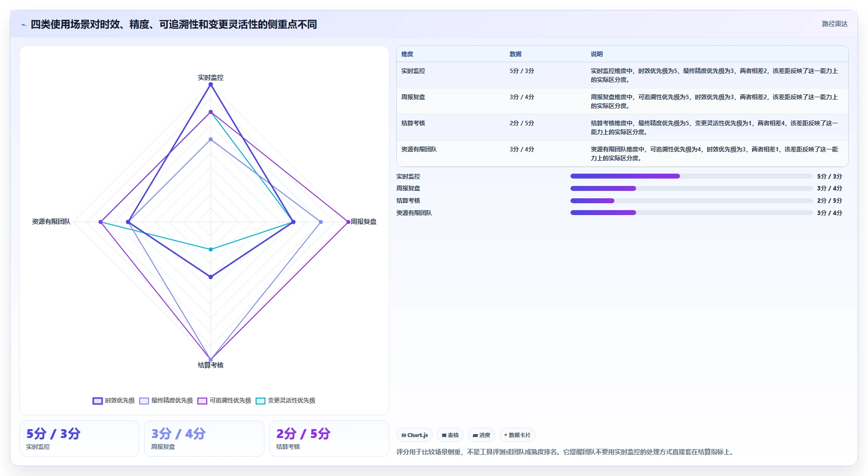Click the description starting 周报复盘维度中
Image resolution: width=868 pixels, height=476 pixels.
coord(715,102)
